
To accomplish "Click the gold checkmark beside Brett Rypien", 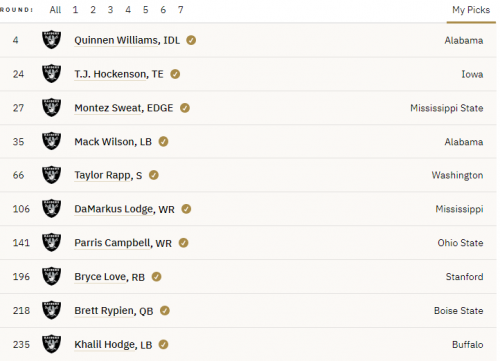I will pyautogui.click(x=165, y=311).
